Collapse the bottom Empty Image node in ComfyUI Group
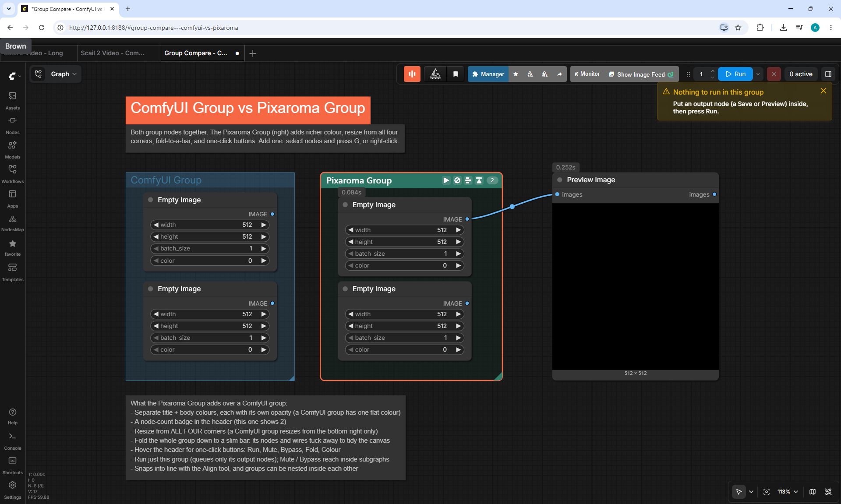Image resolution: width=841 pixels, height=504 pixels. [x=151, y=289]
